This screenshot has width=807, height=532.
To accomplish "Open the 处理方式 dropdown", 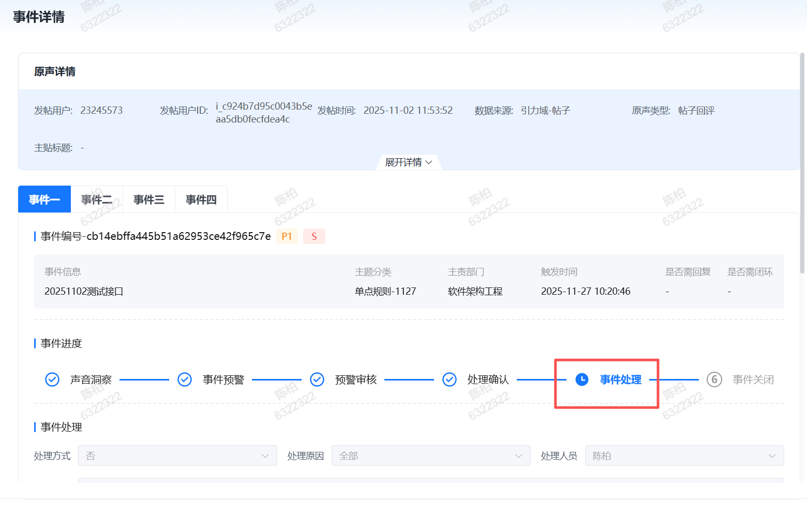I will coord(177,455).
